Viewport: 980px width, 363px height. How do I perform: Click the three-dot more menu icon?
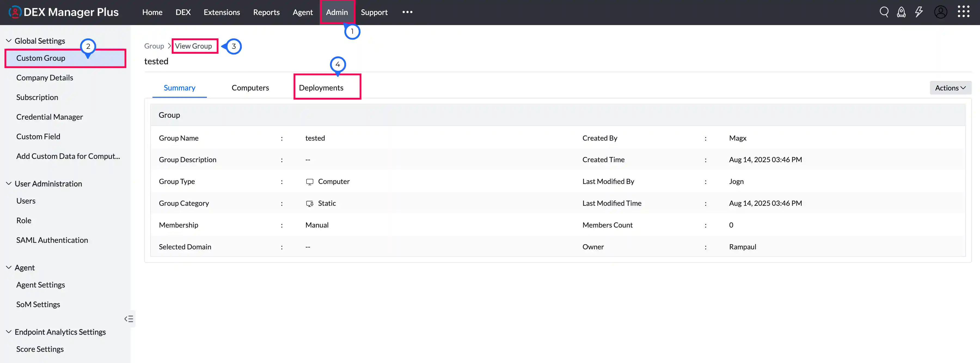407,12
